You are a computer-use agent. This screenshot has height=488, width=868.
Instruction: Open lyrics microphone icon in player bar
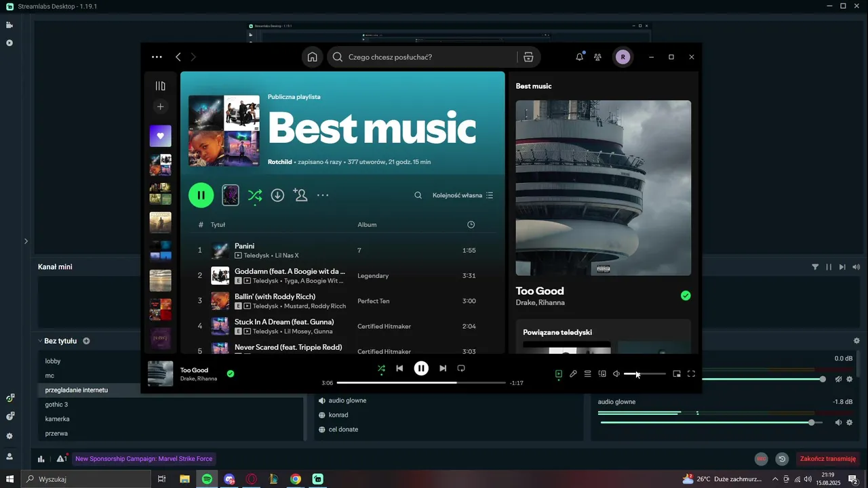[573, 373]
